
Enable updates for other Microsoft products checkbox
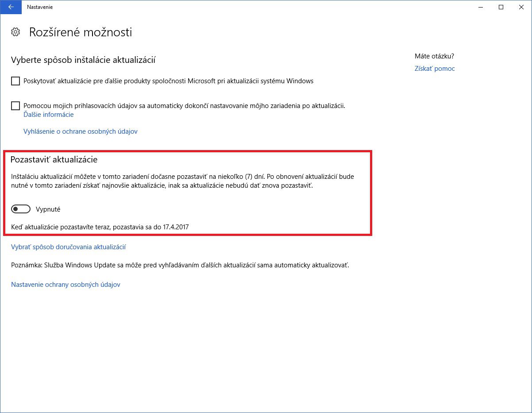point(15,81)
